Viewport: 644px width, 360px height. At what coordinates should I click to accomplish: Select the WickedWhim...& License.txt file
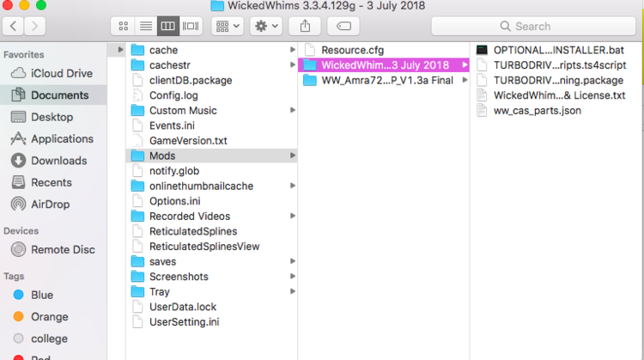tap(557, 95)
